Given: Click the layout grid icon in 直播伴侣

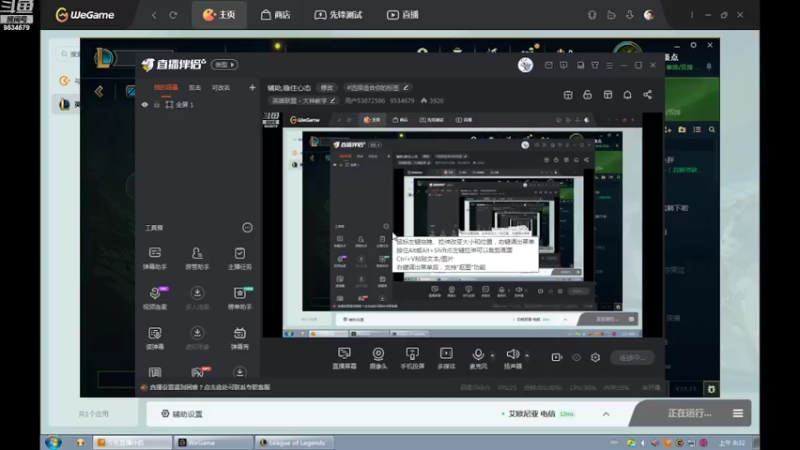Looking at the screenshot, I should pyautogui.click(x=608, y=94).
